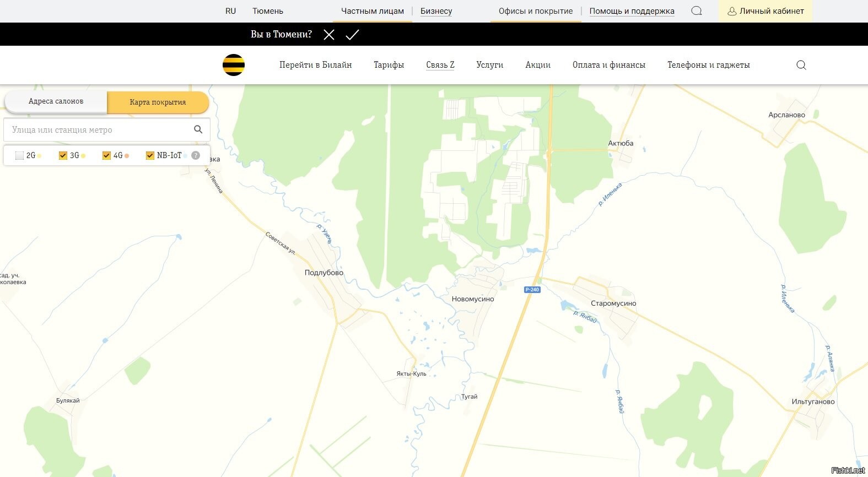The height and width of the screenshot is (477, 868).
Task: Click the street or metro search field
Action: point(99,130)
